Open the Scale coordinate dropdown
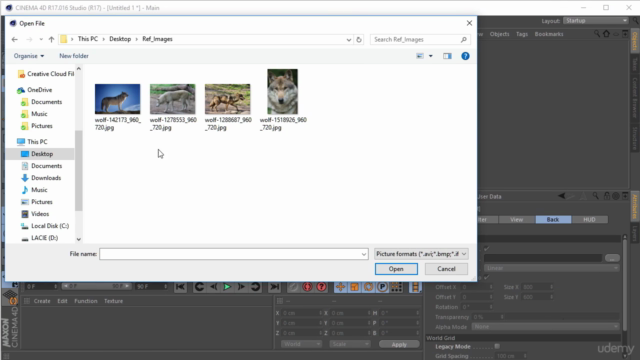The width and height of the screenshot is (640, 360). (x=350, y=344)
